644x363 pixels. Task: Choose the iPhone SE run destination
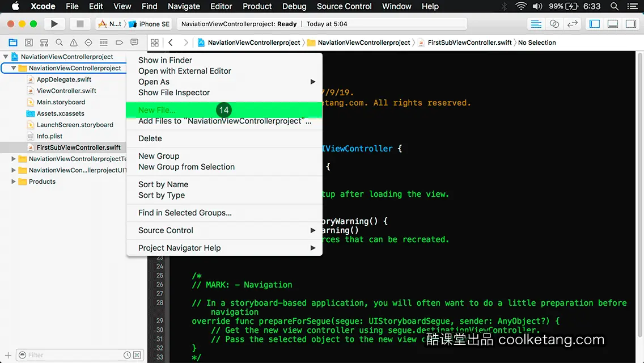click(x=150, y=24)
